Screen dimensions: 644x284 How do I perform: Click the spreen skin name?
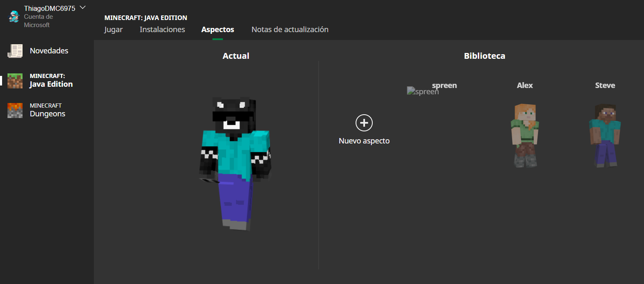tap(444, 85)
